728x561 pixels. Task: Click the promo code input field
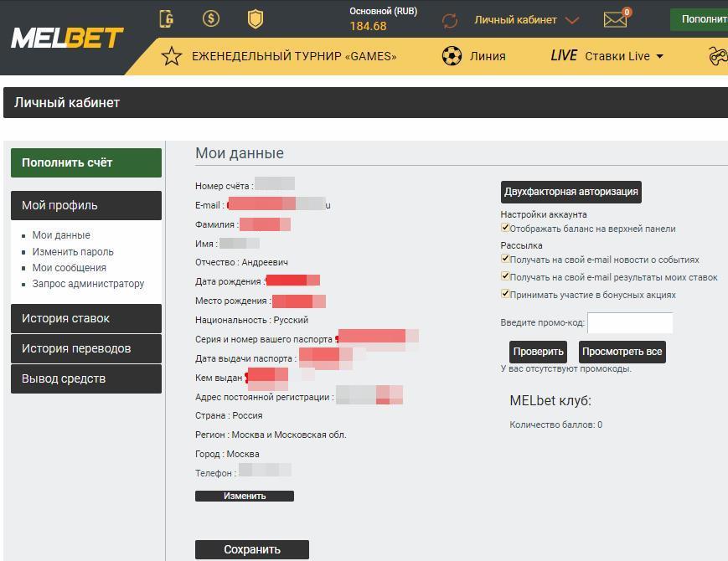click(629, 323)
